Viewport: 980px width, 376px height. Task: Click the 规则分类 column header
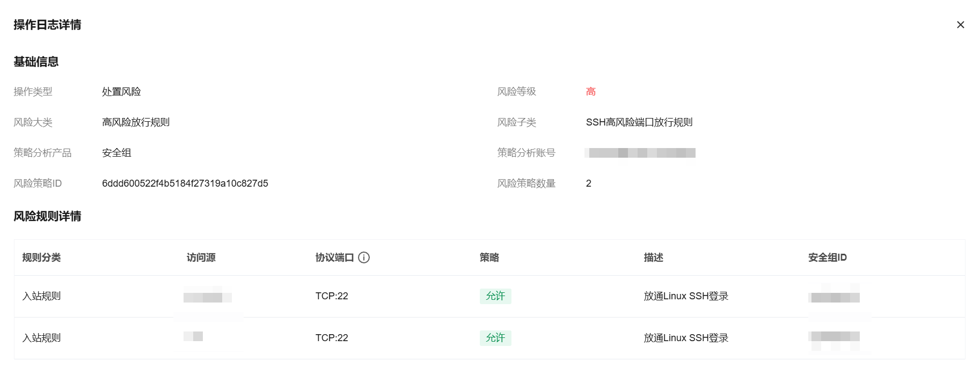(41, 257)
